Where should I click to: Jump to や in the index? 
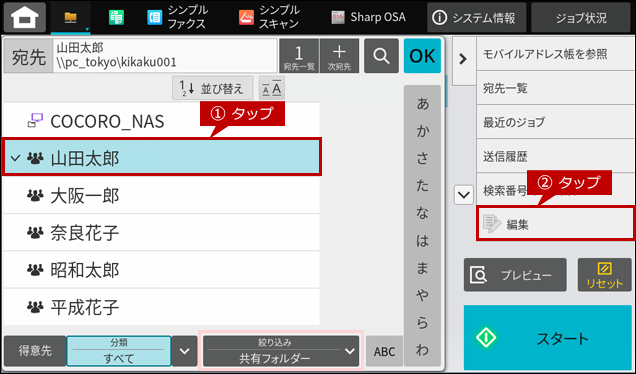point(422,295)
